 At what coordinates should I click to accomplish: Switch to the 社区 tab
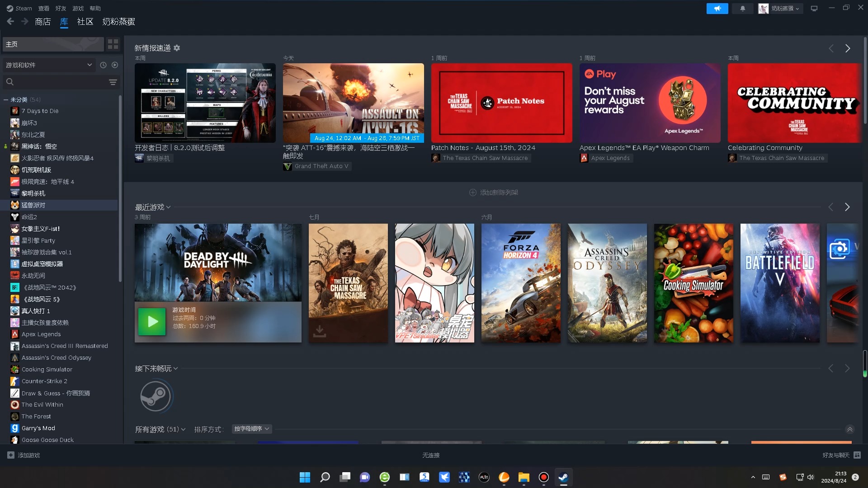[85, 21]
